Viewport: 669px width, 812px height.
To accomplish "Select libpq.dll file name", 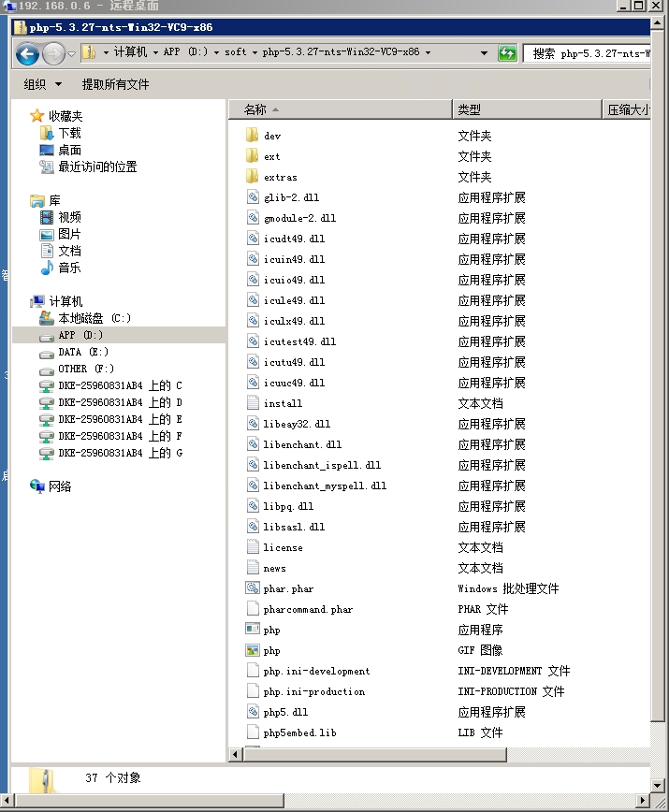I will (288, 506).
